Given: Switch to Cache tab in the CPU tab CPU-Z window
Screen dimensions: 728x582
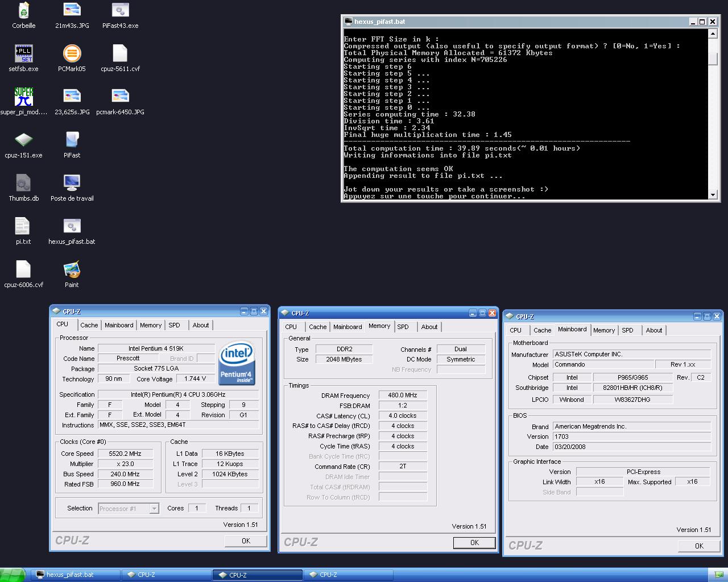Looking at the screenshot, I should click(89, 326).
